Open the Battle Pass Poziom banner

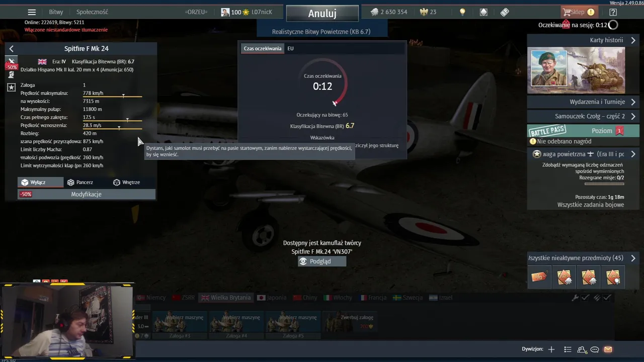pos(583,131)
